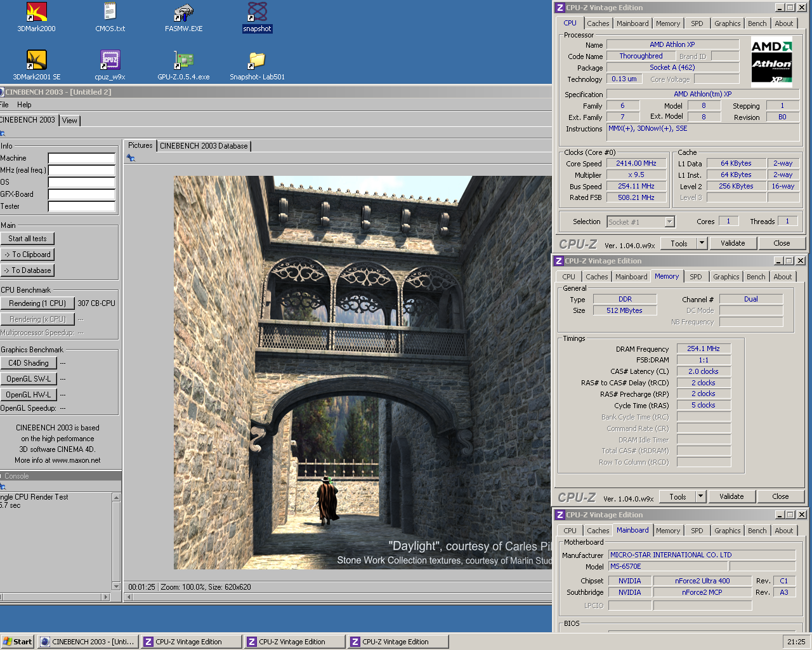Viewport: 812px width, 650px height.
Task: Click the MS-6570E model value
Action: (667, 566)
